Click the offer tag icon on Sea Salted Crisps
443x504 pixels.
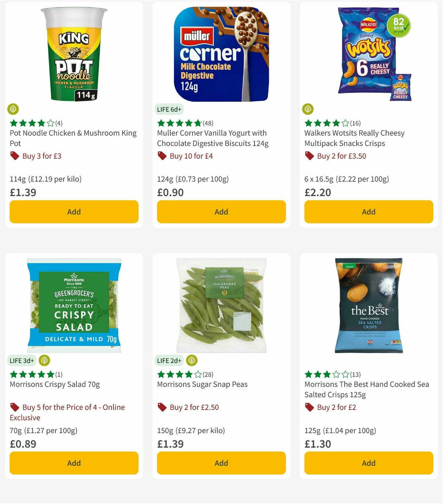[x=309, y=407]
